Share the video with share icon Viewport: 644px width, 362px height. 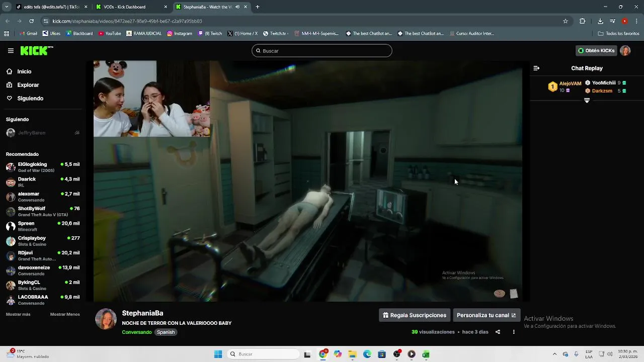(498, 332)
